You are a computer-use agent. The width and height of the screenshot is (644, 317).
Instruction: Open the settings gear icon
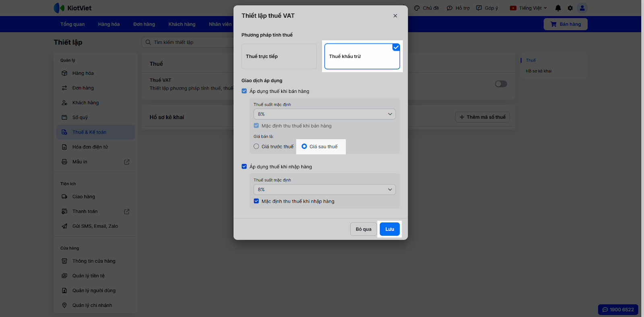(x=570, y=8)
